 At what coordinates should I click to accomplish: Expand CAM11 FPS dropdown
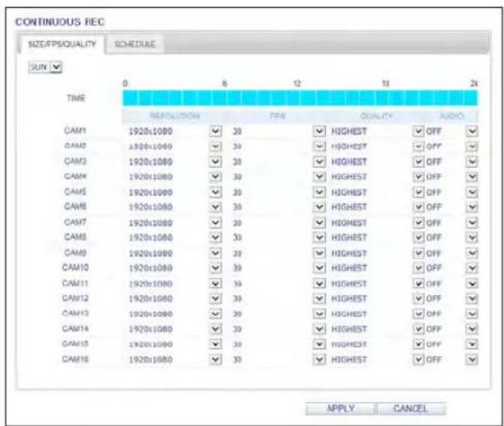[319, 284]
